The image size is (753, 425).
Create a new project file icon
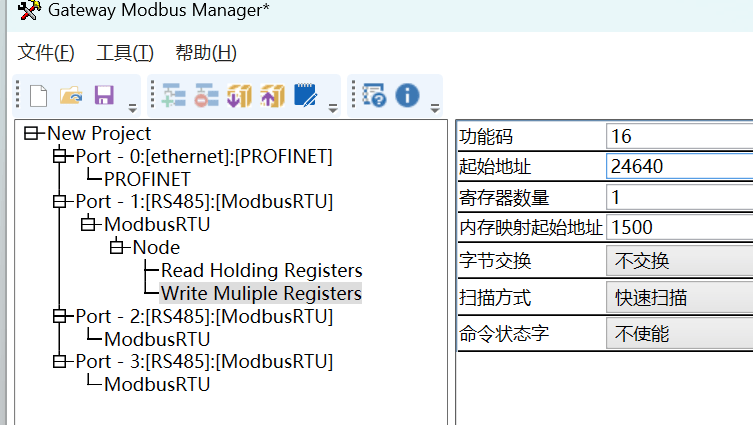(38, 95)
